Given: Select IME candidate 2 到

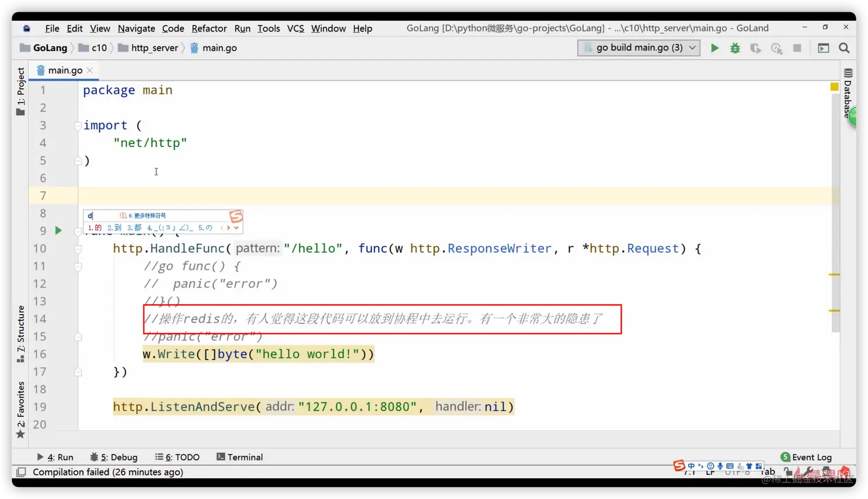Looking at the screenshot, I should (114, 228).
